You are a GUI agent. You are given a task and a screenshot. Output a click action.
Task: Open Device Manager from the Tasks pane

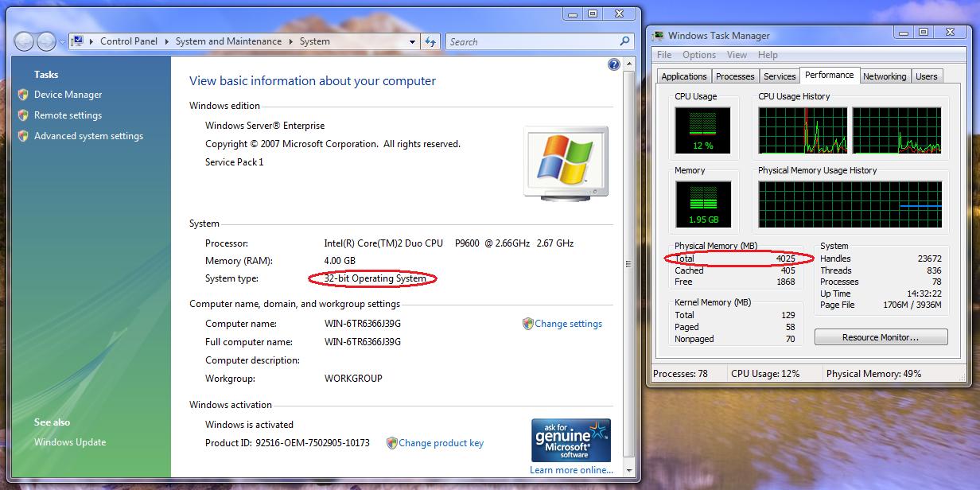pos(68,95)
